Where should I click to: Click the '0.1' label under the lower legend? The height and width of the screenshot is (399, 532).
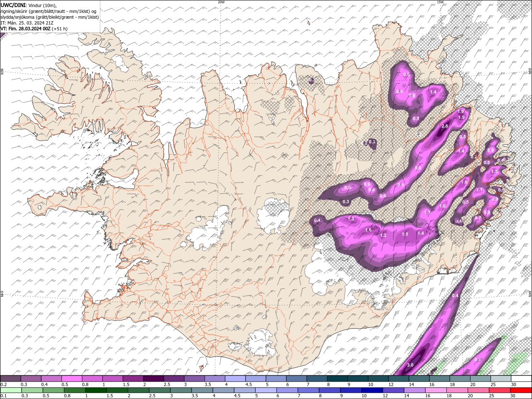pos(3,396)
